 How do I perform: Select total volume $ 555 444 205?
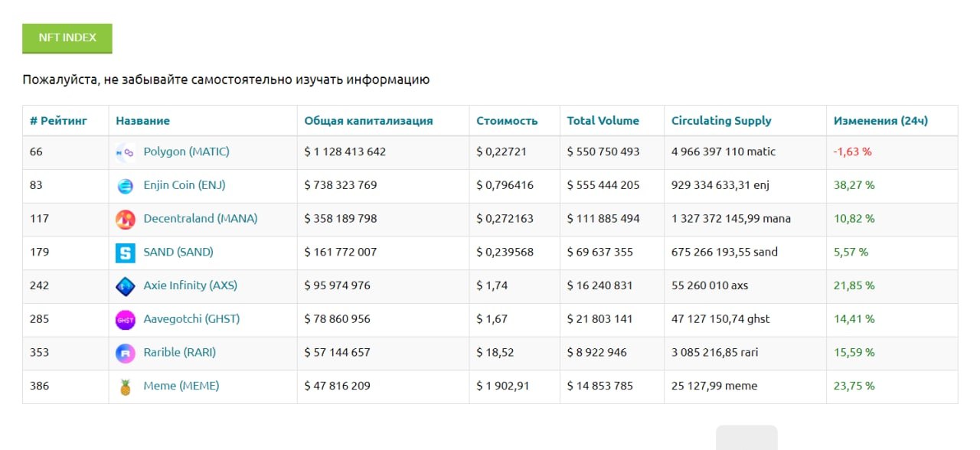pos(603,185)
